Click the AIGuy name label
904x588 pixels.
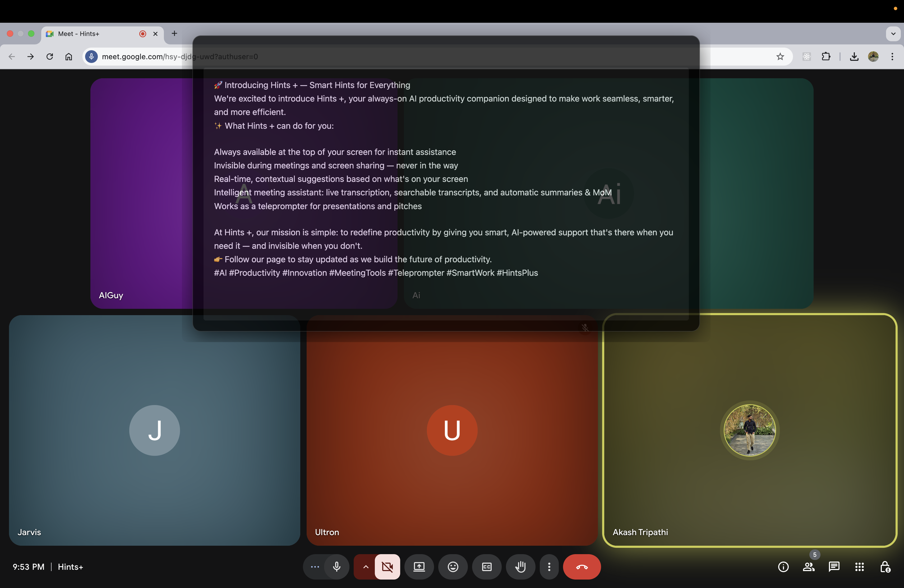[111, 295]
